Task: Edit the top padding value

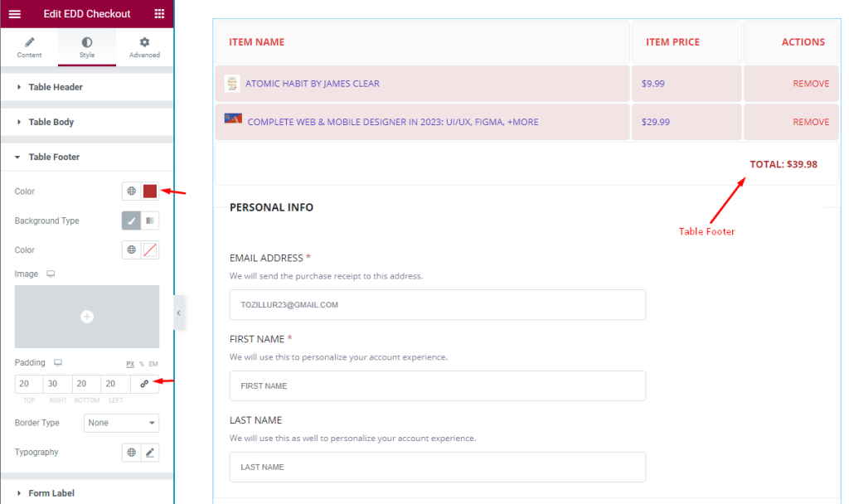Action: tap(29, 384)
